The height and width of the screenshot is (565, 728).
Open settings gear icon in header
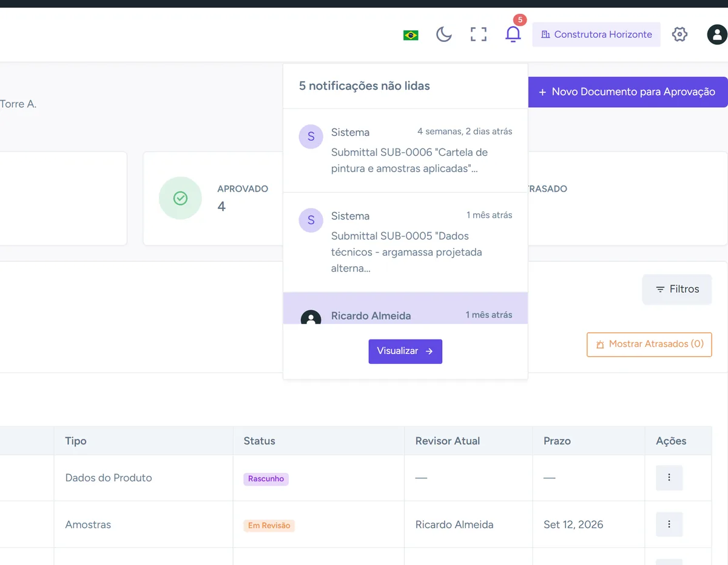pyautogui.click(x=679, y=35)
